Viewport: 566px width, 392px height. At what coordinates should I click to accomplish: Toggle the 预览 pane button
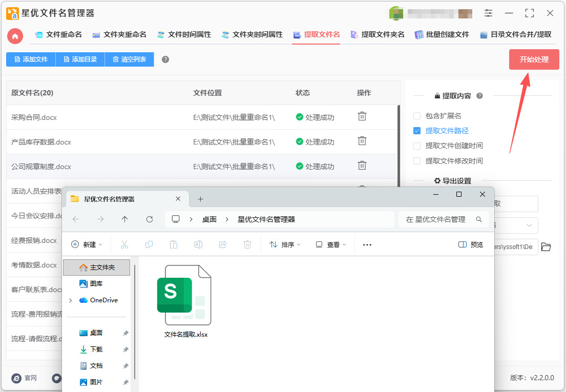(x=471, y=245)
